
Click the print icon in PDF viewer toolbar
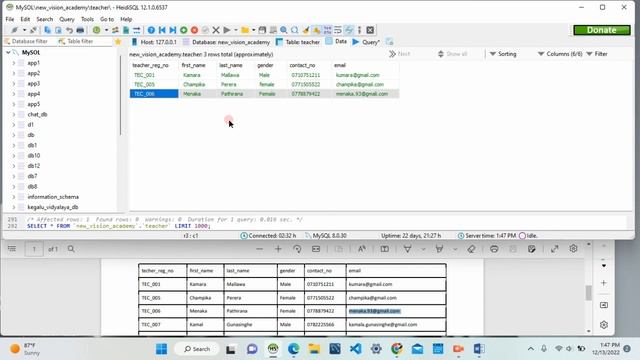(x=494, y=249)
